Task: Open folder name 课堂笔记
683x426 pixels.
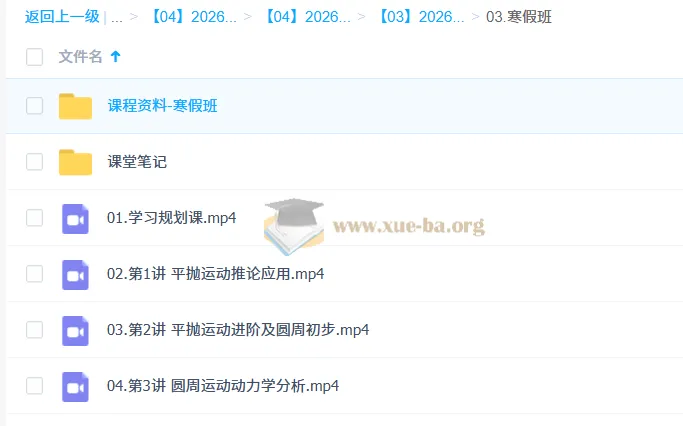Action: [137, 162]
